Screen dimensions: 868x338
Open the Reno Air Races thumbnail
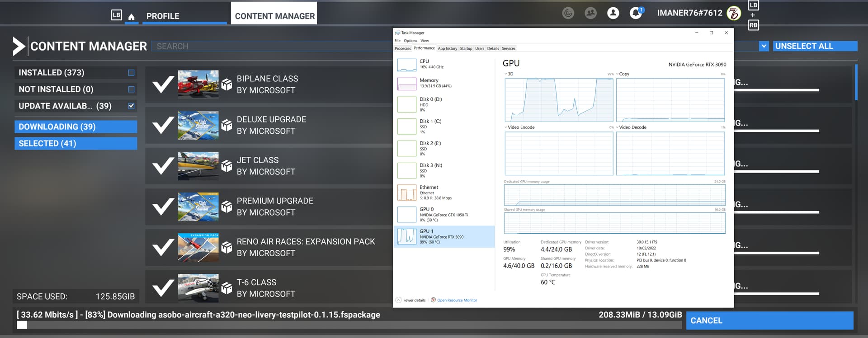click(198, 247)
